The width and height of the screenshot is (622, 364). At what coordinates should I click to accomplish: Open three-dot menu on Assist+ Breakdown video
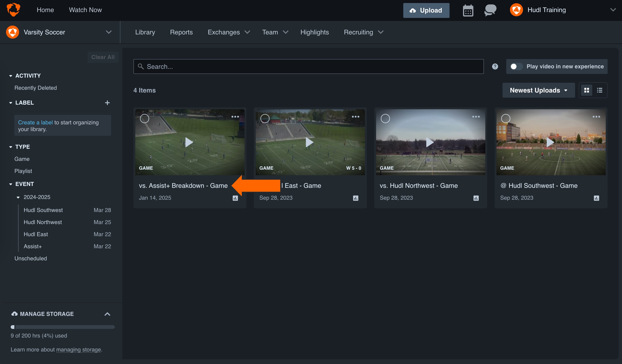[x=235, y=117]
